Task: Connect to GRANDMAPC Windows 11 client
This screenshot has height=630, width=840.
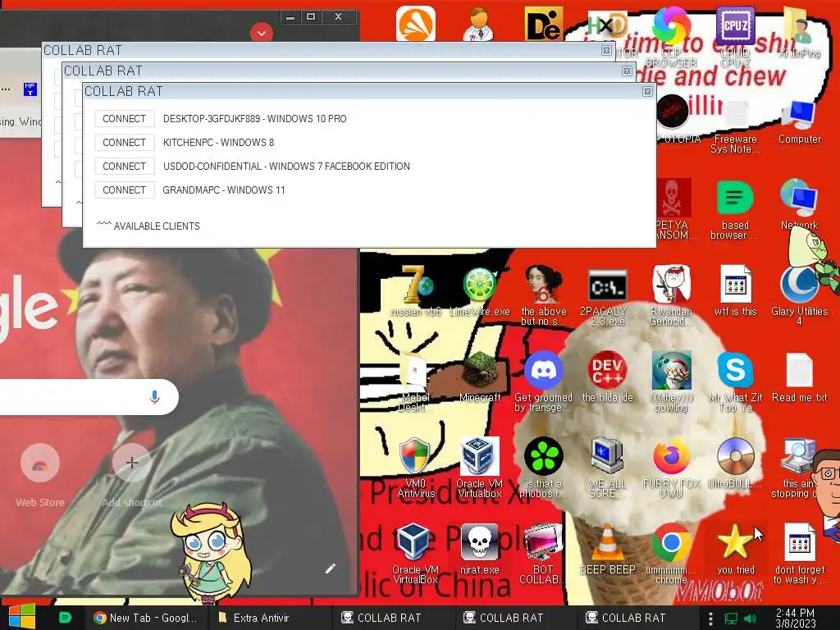Action: 125,189
